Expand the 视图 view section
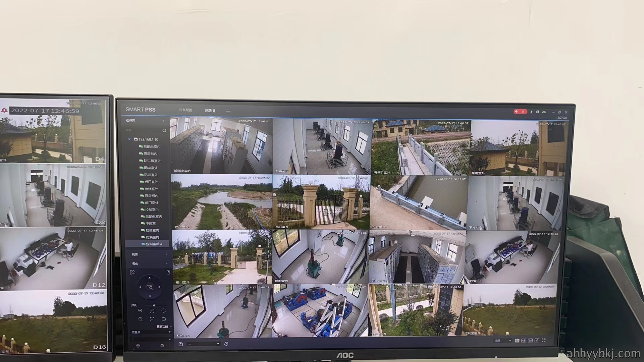The image size is (644, 362). coord(150,254)
